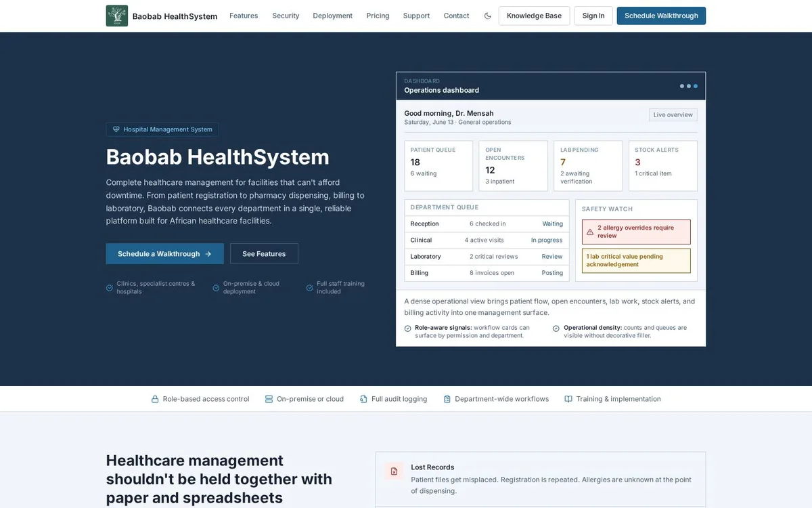
Task: Go to Deployment in navigation
Action: coord(332,16)
